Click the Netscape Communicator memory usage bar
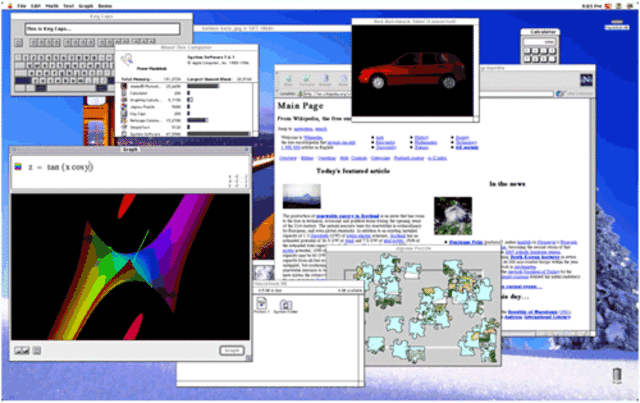Screen dimensions: 640x403 198,120
